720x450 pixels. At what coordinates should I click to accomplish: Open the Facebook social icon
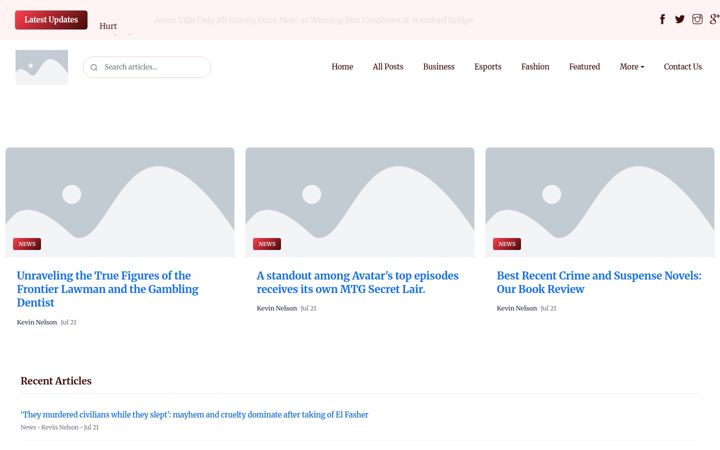pyautogui.click(x=662, y=19)
